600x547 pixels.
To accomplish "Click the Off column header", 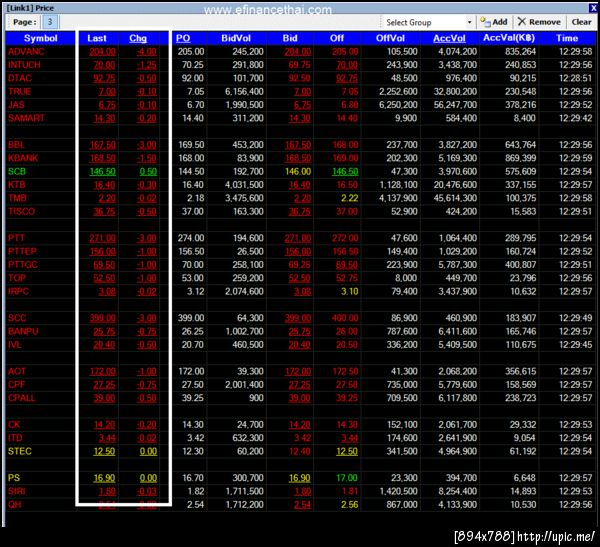I will tap(337, 38).
